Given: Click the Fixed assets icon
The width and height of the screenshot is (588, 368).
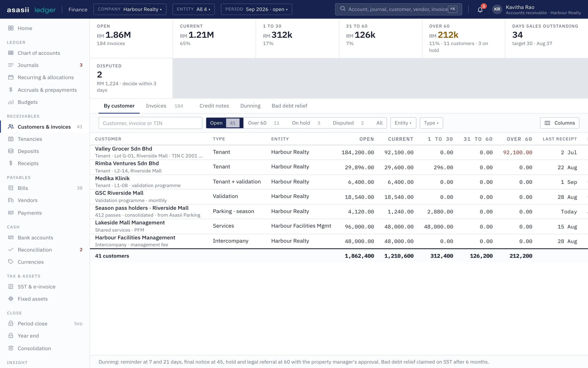Looking at the screenshot, I should pyautogui.click(x=11, y=299).
